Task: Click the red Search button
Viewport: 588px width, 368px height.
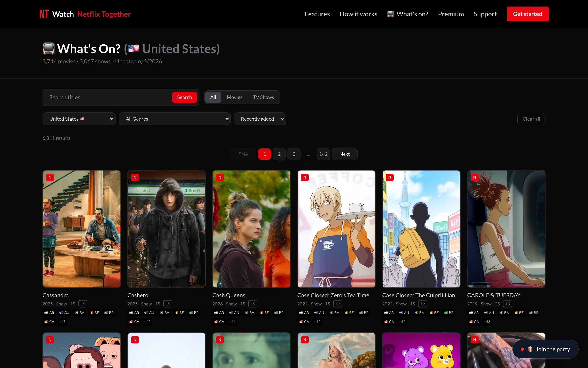Action: pyautogui.click(x=184, y=97)
